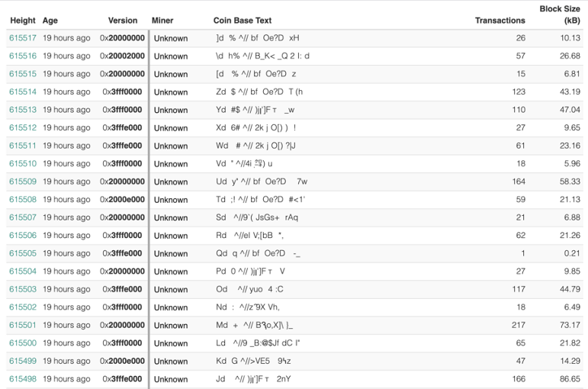Viewport: 588px width, 389px height.
Task: Open block height 615510 link
Action: pyautogui.click(x=23, y=163)
